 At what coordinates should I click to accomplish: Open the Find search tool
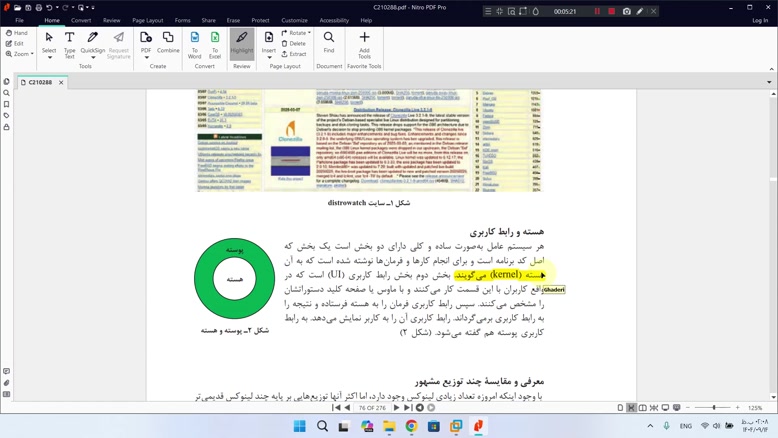coord(329,42)
